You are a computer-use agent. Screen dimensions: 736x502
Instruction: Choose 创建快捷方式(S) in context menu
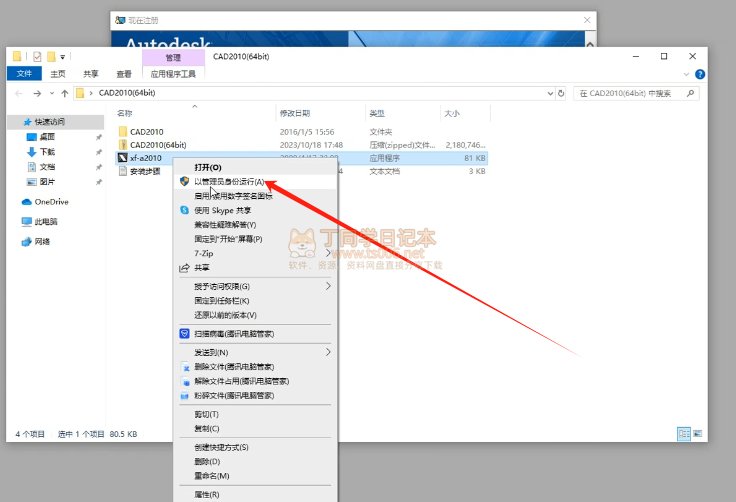(255, 447)
